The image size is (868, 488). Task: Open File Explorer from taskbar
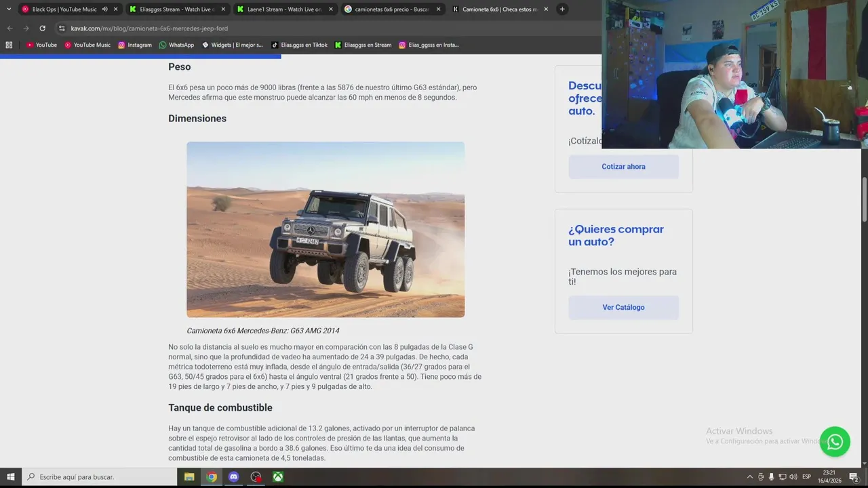[189, 477]
